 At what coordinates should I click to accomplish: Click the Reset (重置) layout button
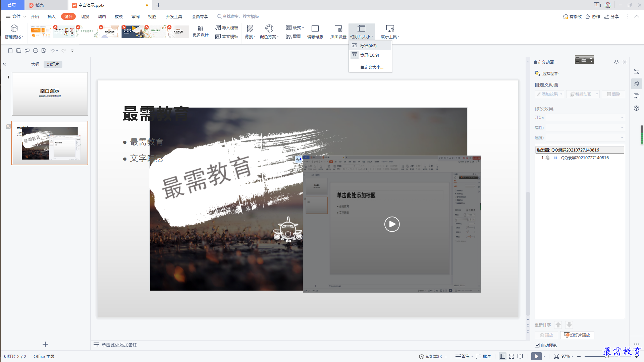click(x=293, y=37)
